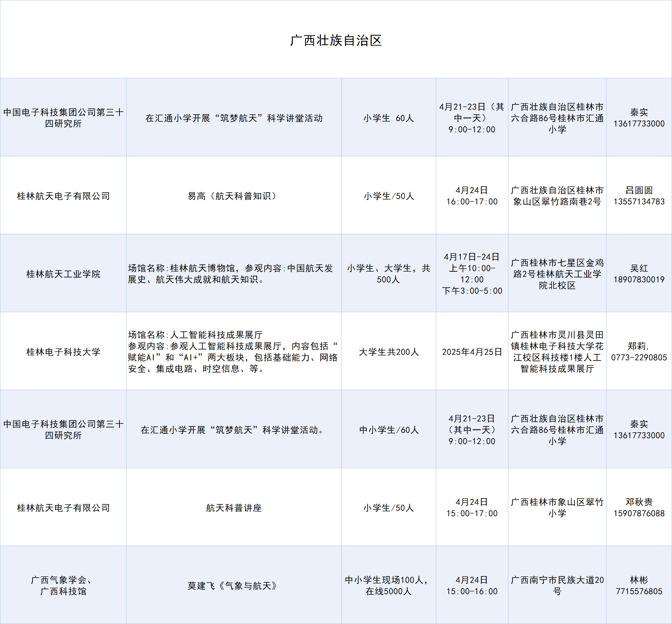This screenshot has height=624, width=672.
Task: Select time cell 4月24日 15:00-17:00
Action: click(472, 507)
